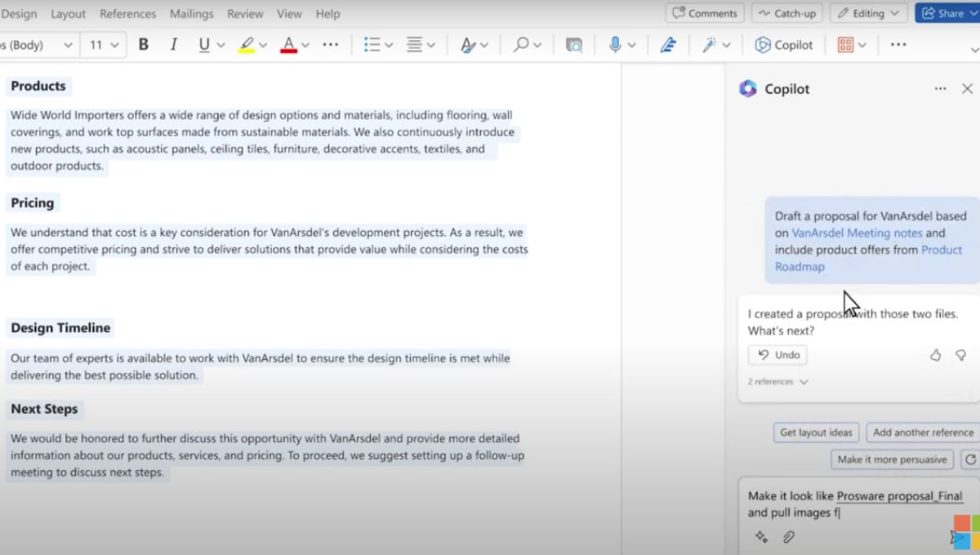
Task: Refresh Copilot prompt suggestions
Action: (970, 460)
